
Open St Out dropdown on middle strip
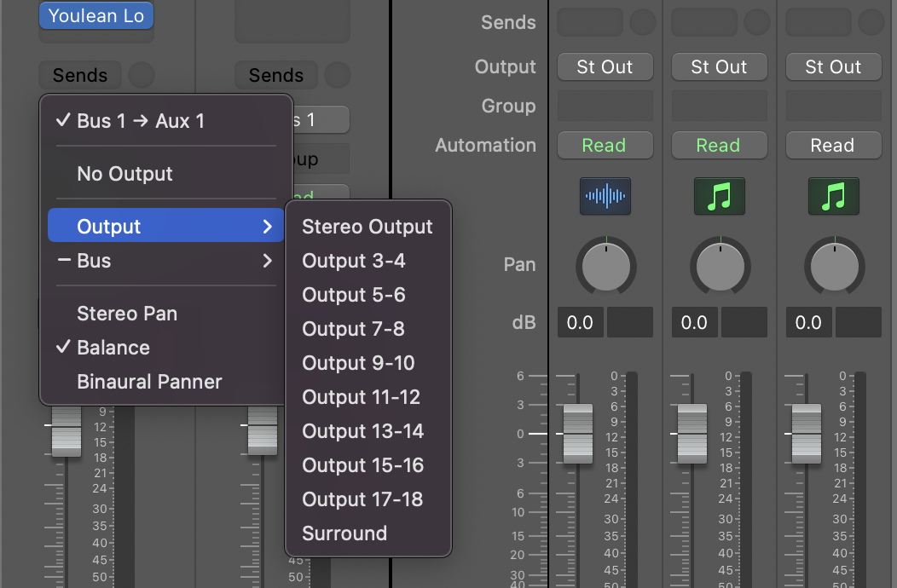(x=720, y=67)
